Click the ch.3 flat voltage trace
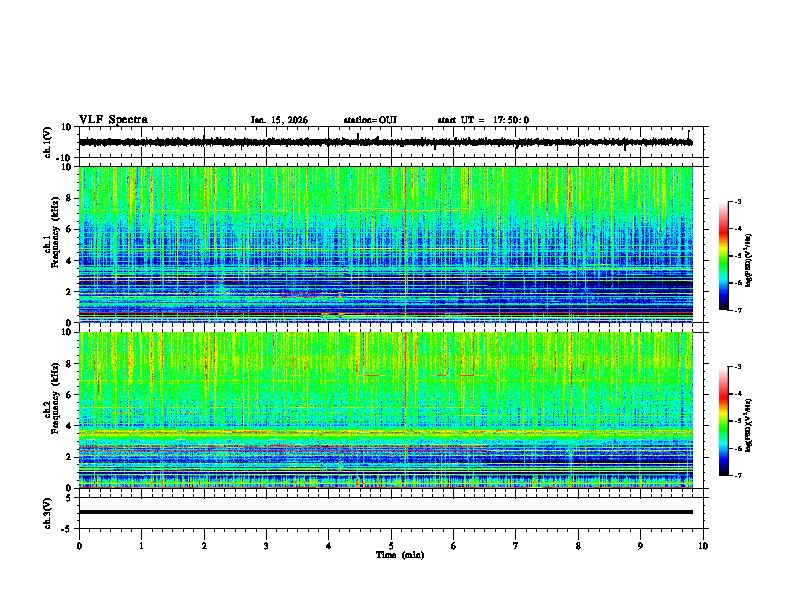 pos(385,512)
